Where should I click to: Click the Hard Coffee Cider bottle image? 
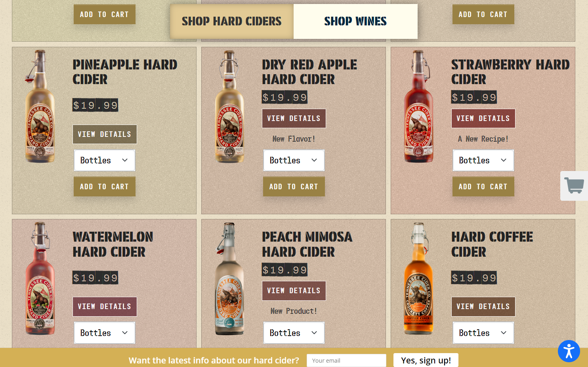(x=418, y=278)
